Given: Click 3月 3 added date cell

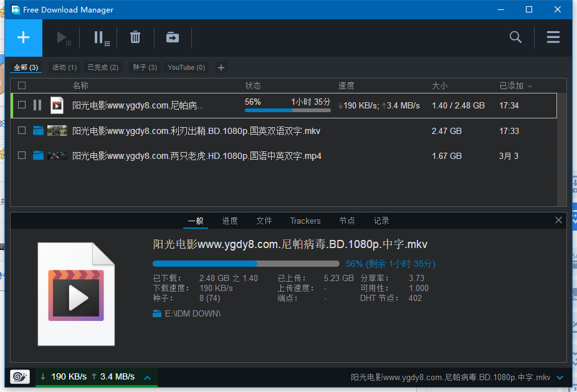Looking at the screenshot, I should pyautogui.click(x=508, y=156).
